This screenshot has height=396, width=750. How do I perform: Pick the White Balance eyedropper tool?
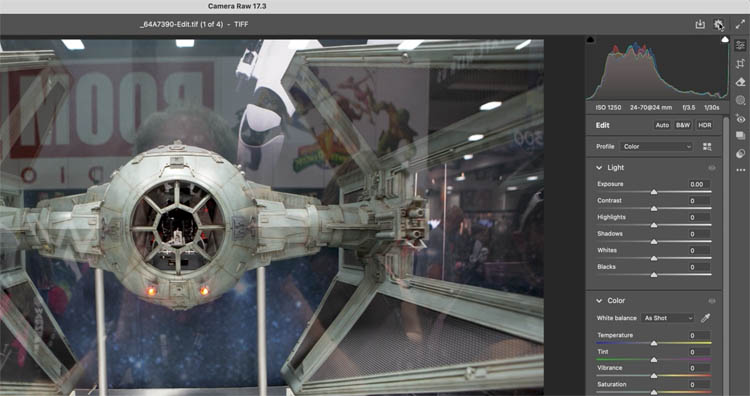coord(706,318)
